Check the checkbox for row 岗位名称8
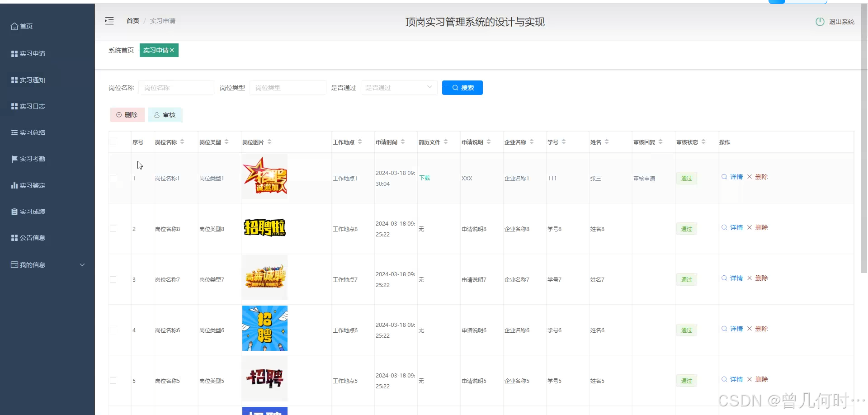 pos(113,229)
